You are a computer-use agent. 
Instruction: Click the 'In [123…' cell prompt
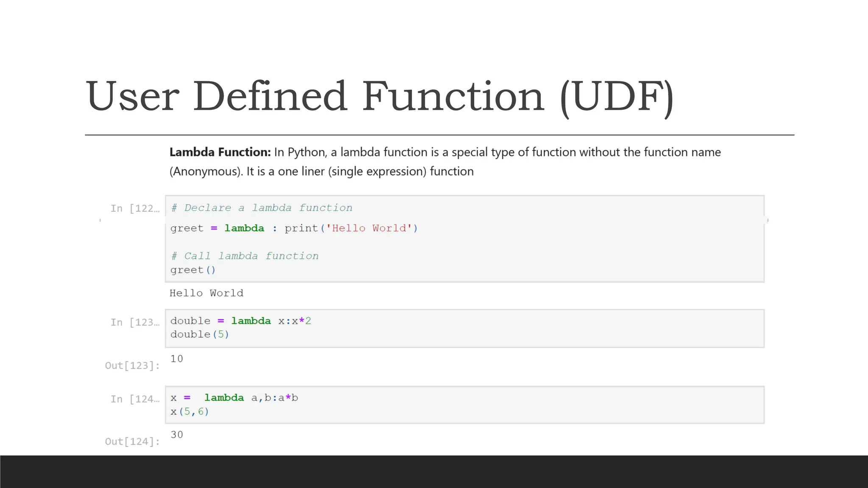point(135,322)
